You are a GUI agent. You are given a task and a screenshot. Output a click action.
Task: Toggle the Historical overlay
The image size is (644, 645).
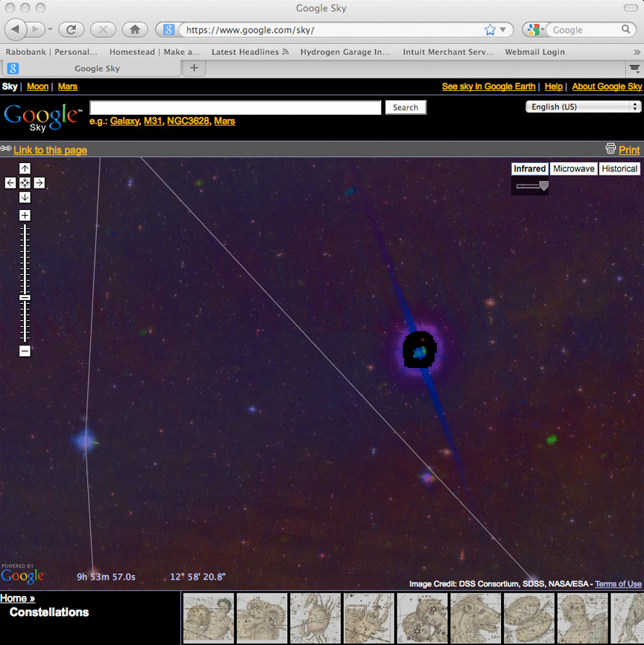point(619,168)
